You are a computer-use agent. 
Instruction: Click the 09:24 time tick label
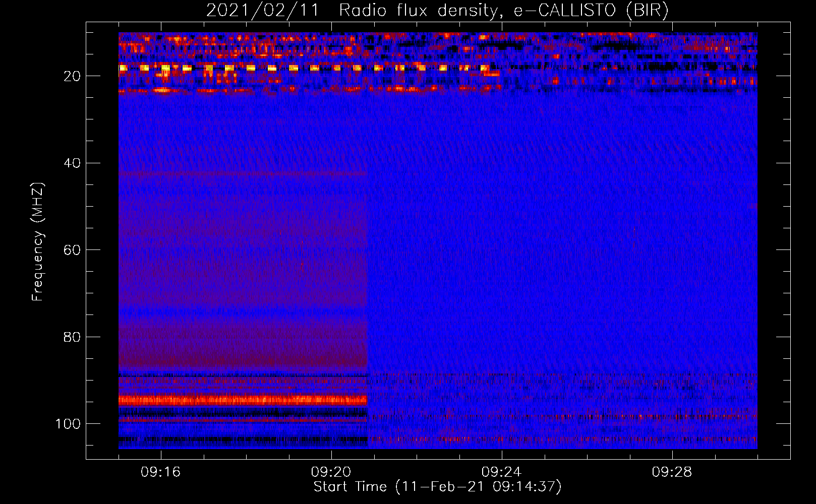pos(502,472)
